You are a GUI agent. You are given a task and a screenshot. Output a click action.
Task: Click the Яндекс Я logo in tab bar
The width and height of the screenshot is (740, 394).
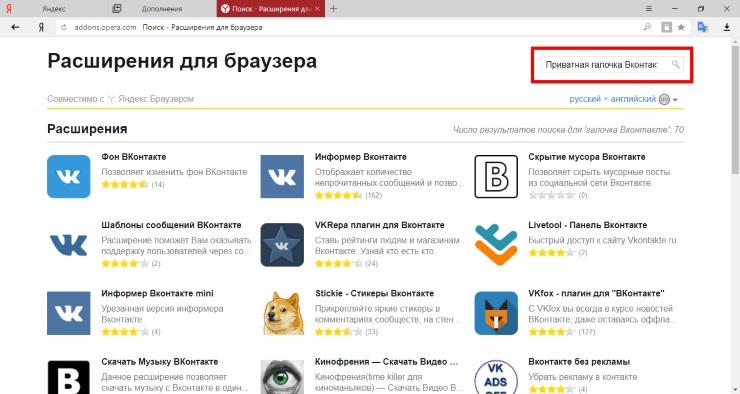(x=8, y=8)
